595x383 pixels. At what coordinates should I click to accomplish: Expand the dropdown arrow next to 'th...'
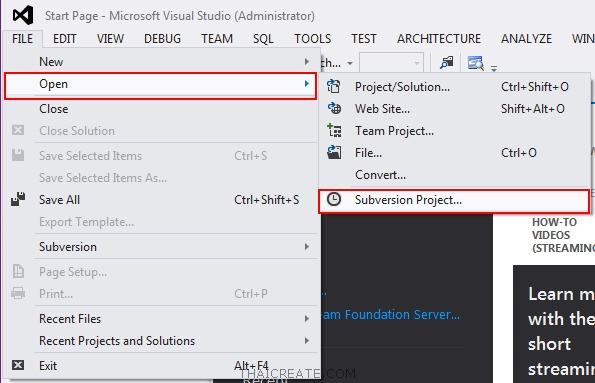pos(350,63)
